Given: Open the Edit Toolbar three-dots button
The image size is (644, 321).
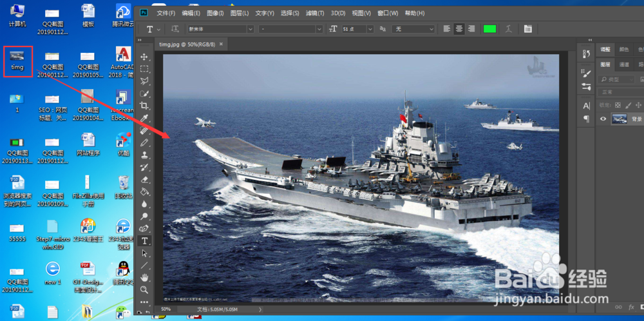Looking at the screenshot, I should (x=144, y=302).
